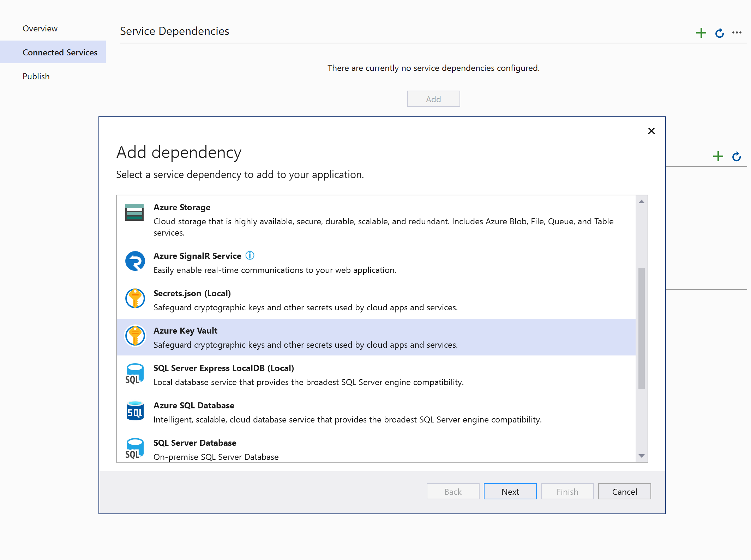This screenshot has width=751, height=560.
Task: Click the Cancel button to dismiss dialog
Action: (624, 491)
